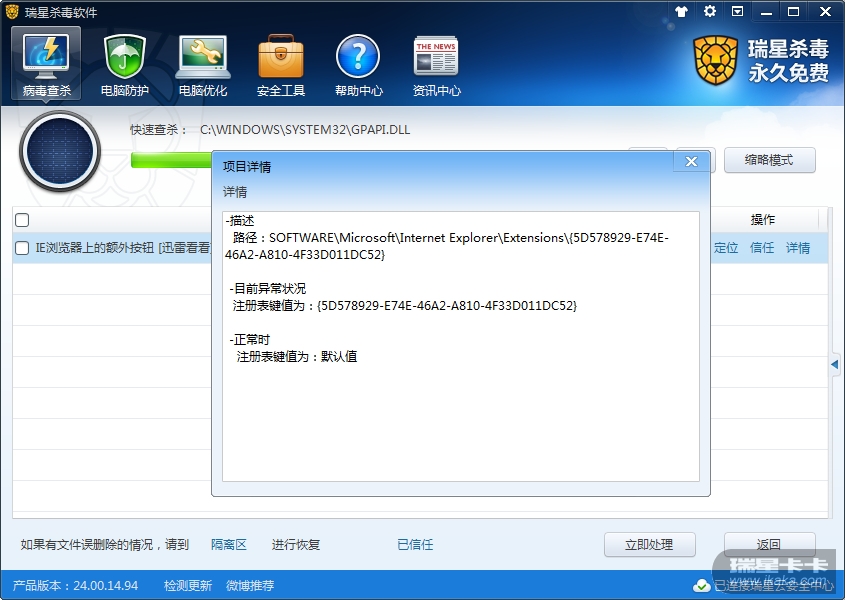845x600 pixels.
Task: Click the 操作 column header
Action: 763,219
